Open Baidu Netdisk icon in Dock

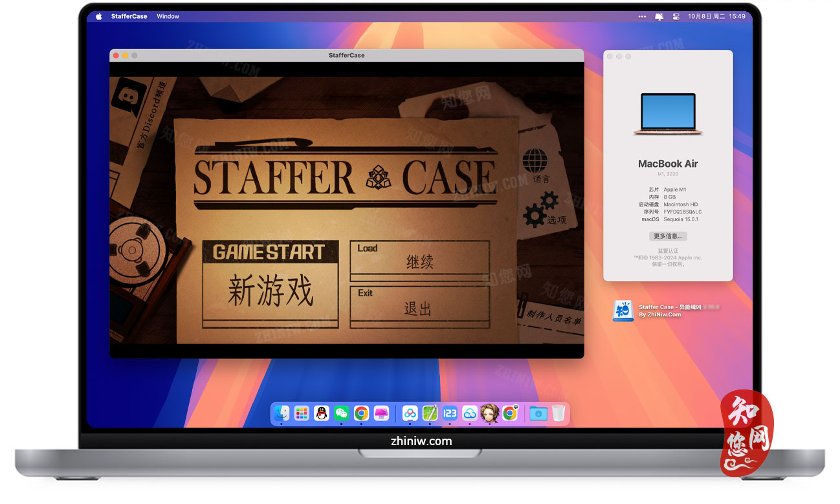tap(410, 413)
